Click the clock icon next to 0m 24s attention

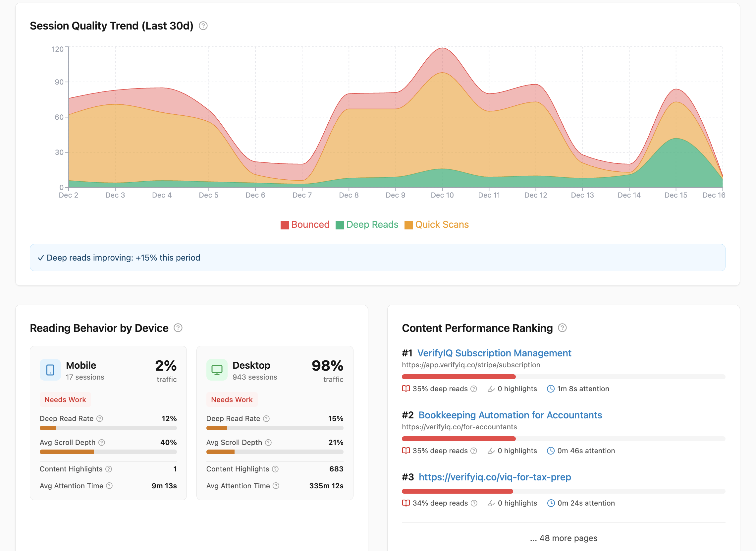(x=550, y=503)
